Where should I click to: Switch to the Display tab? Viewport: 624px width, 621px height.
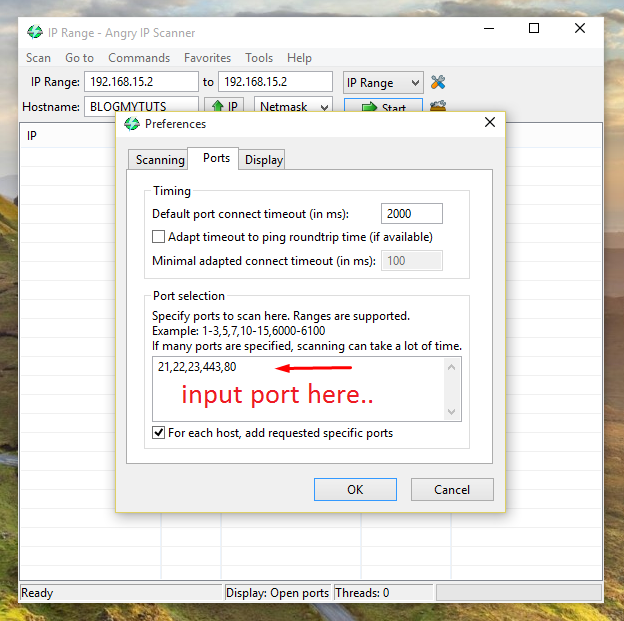point(263,160)
